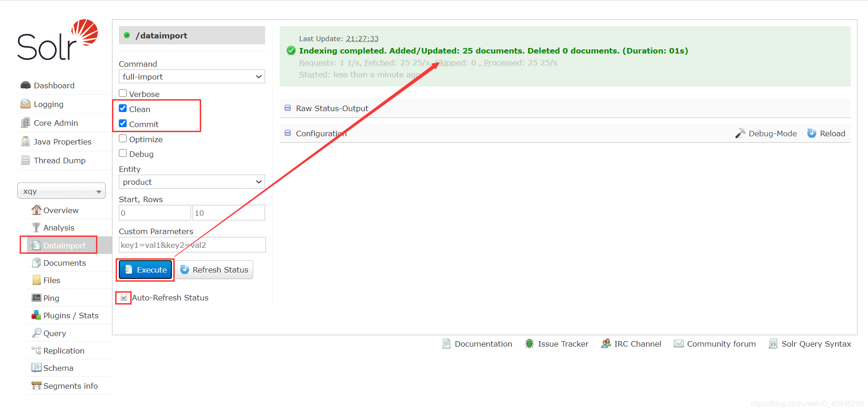Click the Query magnifier icon
Screen dimensions: 868x412
[x=36, y=333]
